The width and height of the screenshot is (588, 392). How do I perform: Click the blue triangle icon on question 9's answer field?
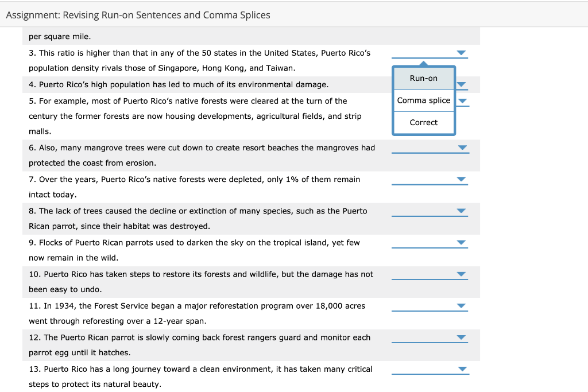click(x=462, y=242)
